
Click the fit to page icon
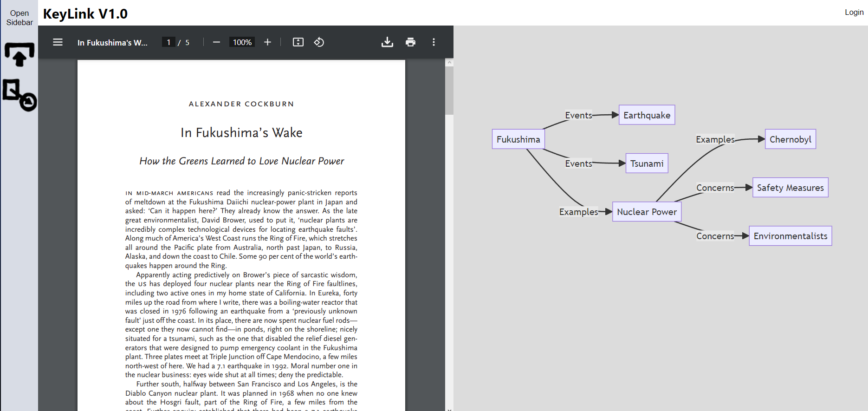[x=298, y=42]
